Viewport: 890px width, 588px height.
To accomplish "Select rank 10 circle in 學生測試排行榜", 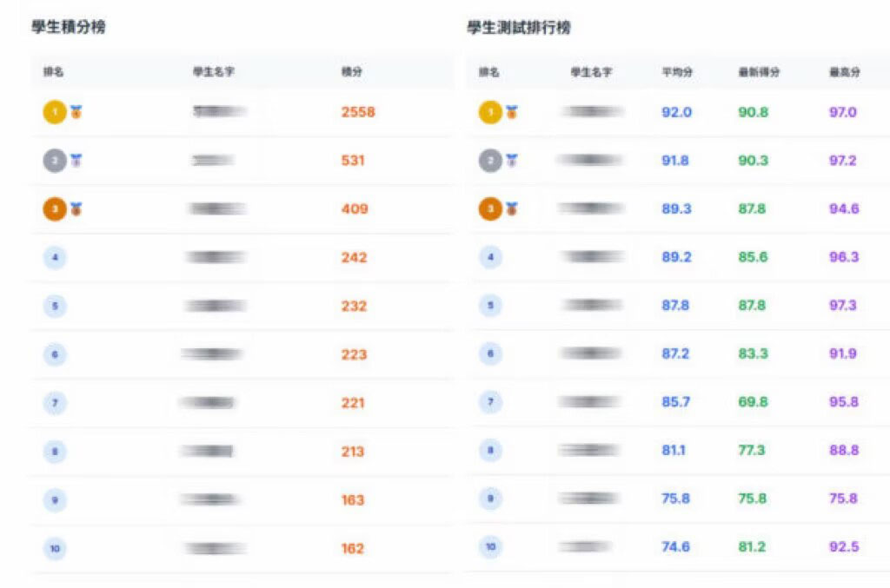I will (x=490, y=547).
